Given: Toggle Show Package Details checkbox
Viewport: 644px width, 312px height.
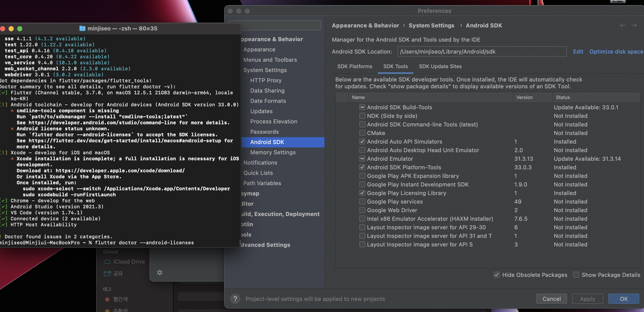Looking at the screenshot, I should tap(576, 275).
